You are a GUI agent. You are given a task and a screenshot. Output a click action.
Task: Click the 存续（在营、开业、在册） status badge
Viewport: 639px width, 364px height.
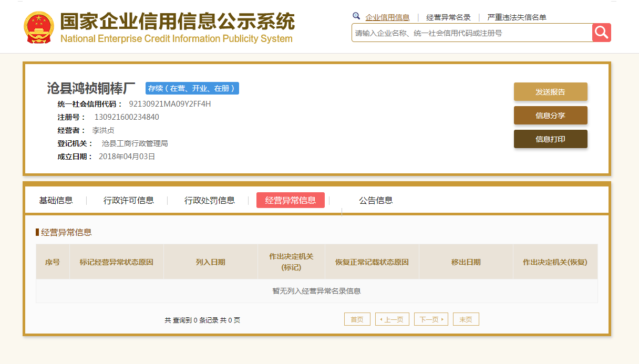192,88
